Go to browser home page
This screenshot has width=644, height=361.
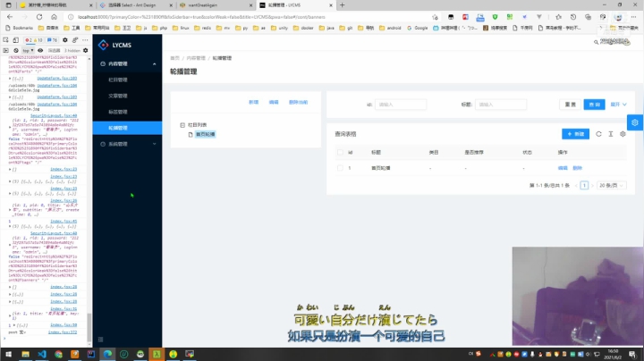point(54,17)
